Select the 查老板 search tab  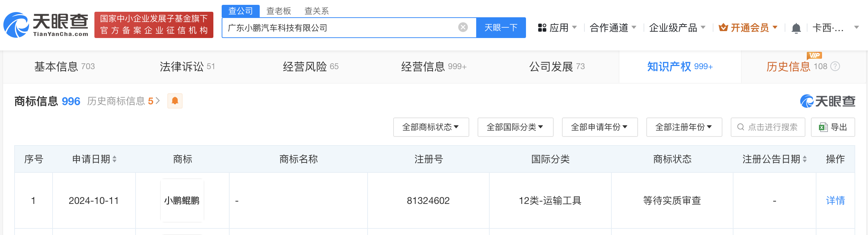(278, 11)
